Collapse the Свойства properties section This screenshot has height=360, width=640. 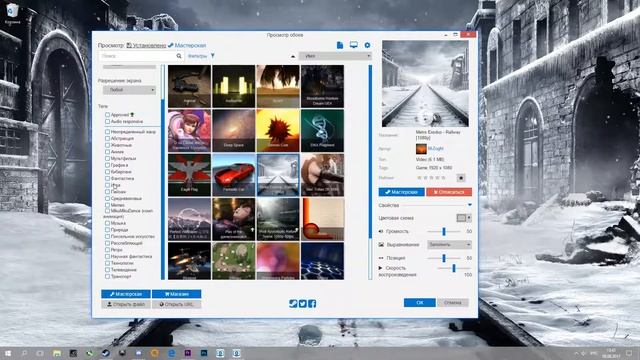click(x=469, y=205)
